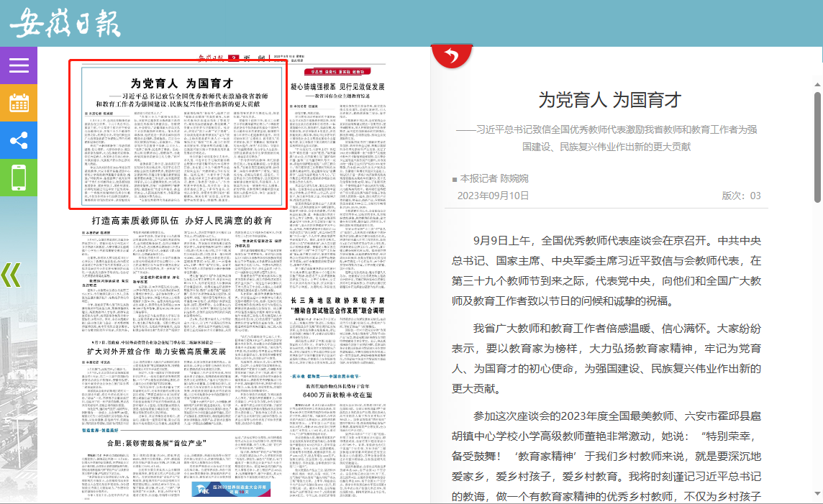This screenshot has width=823, height=504.
Task: Open article 合肥:紧锣密鼓备展"首位产业"
Action: [156, 443]
